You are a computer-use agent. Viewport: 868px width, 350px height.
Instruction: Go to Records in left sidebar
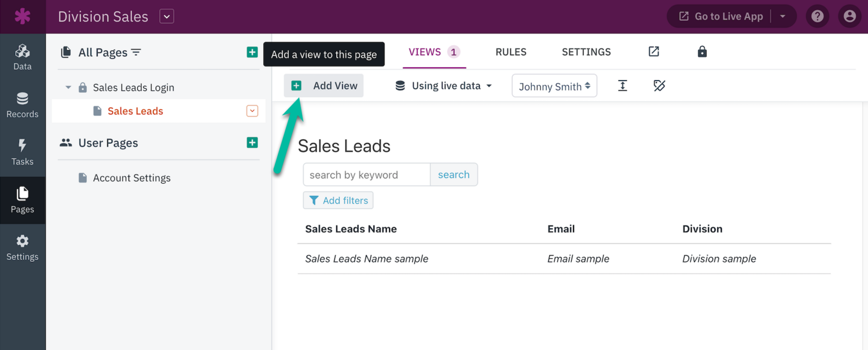[23, 105]
